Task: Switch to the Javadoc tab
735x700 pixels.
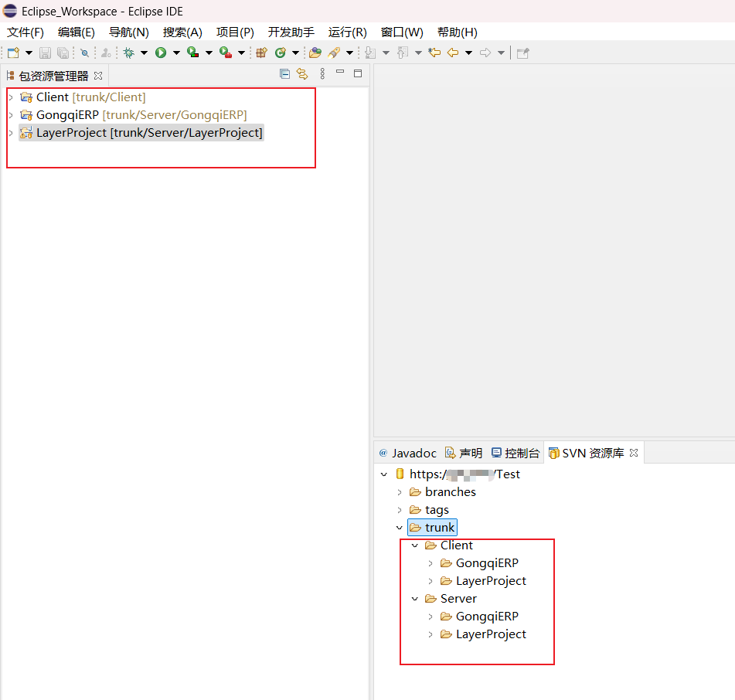Action: [408, 453]
